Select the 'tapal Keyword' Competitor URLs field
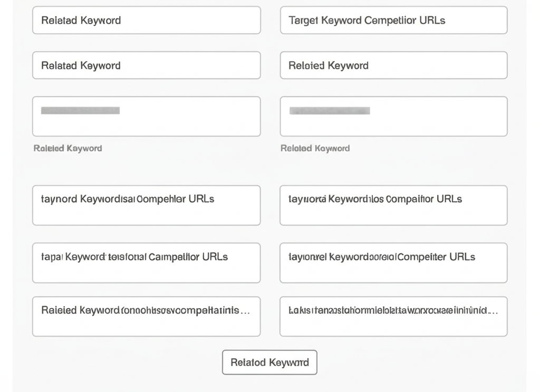The height and width of the screenshot is (392, 540). (x=146, y=262)
